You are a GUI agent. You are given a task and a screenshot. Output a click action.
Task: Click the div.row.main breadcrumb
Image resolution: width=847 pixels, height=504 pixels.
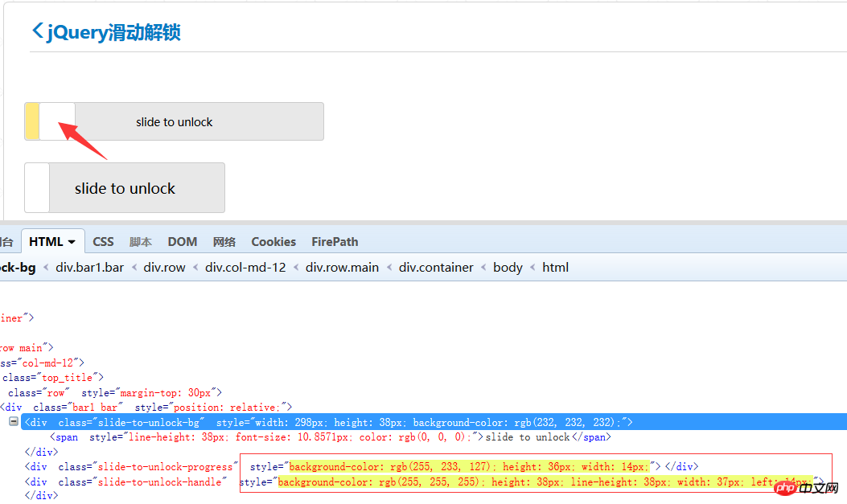coord(342,268)
